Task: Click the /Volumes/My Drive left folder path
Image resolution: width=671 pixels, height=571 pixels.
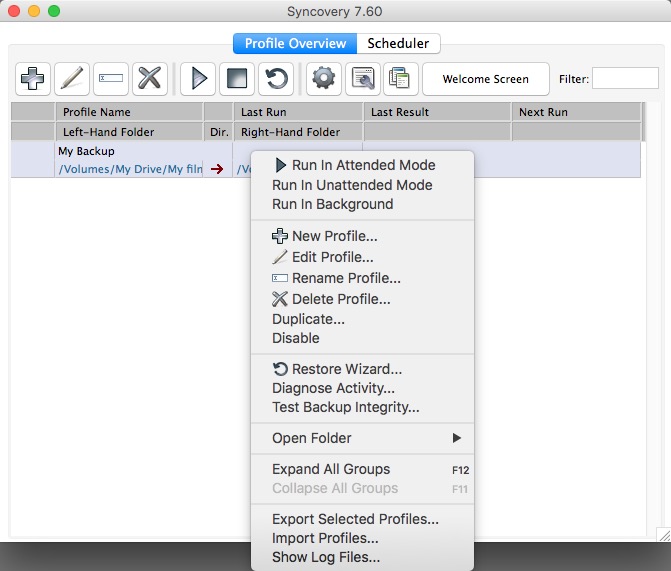Action: [x=130, y=169]
